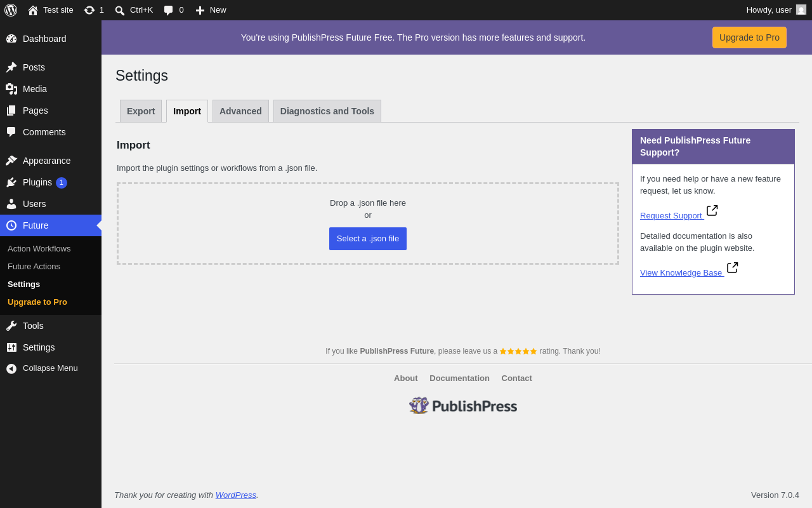Click the Users menu label
Screen dimensions: 812x508
34,204
